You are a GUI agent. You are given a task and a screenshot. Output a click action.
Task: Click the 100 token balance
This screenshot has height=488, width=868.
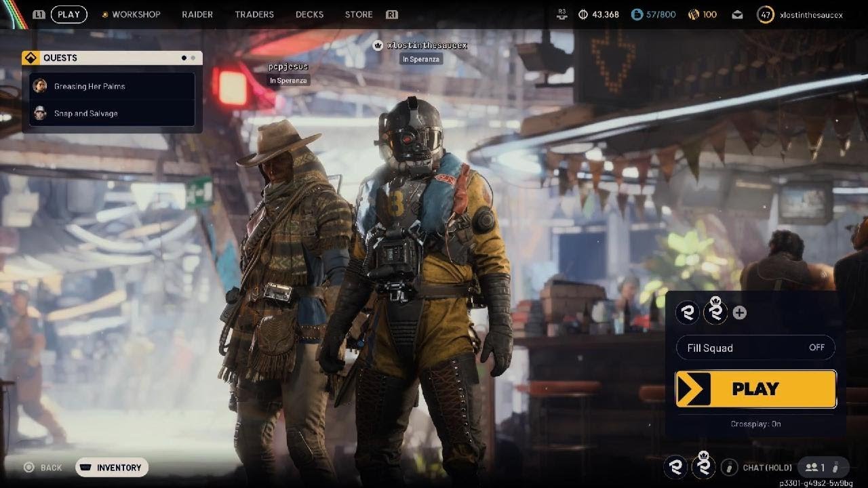pos(710,14)
